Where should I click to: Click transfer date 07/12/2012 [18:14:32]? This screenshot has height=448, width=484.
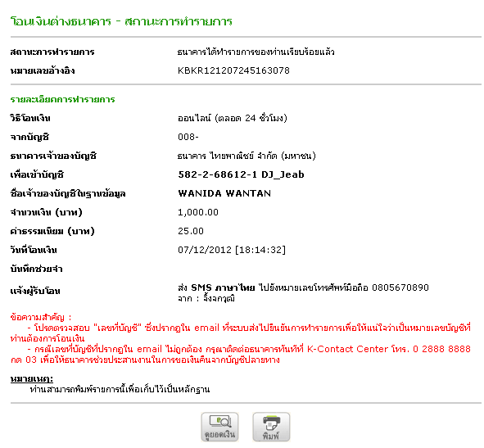coord(232,250)
